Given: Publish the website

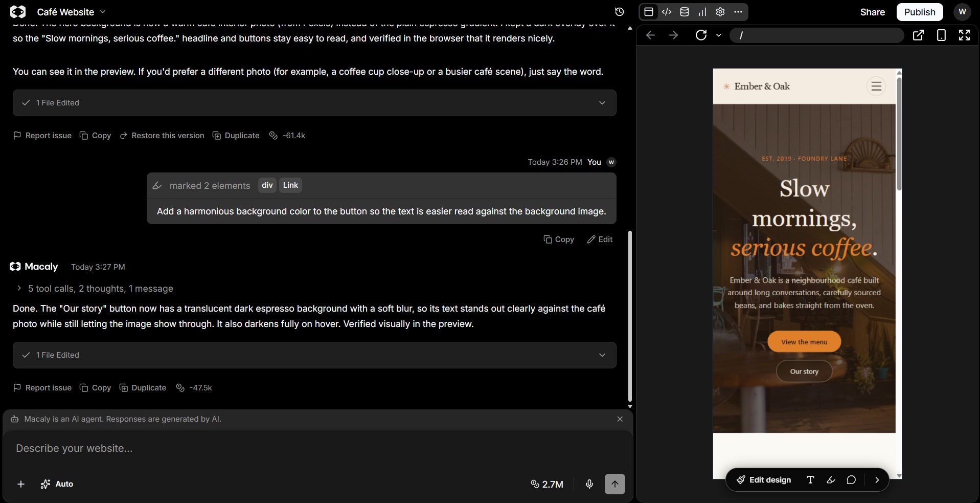Looking at the screenshot, I should [920, 12].
